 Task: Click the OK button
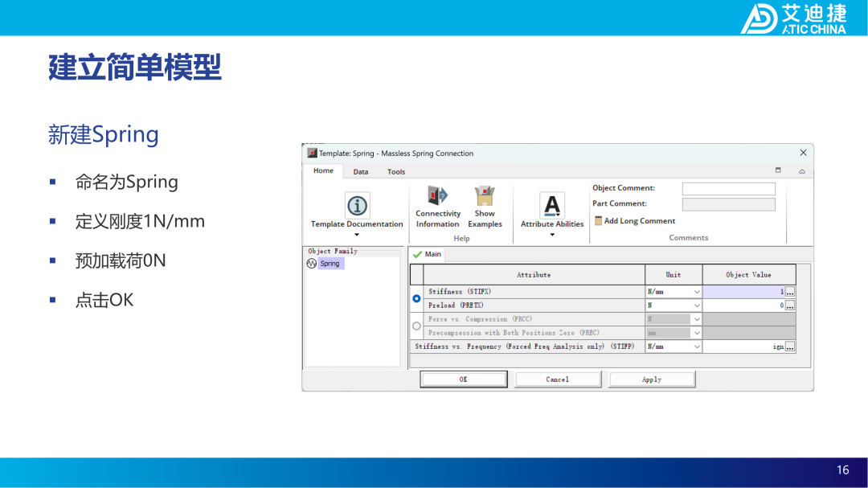464,379
